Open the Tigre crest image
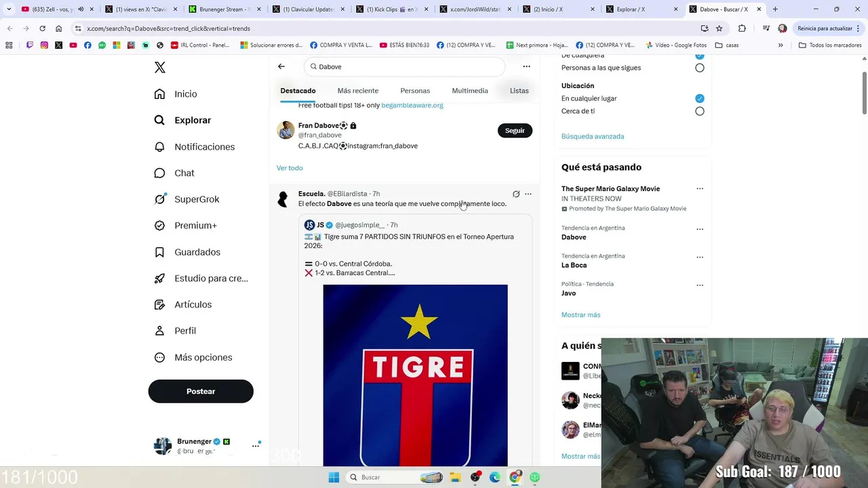 coord(415,375)
